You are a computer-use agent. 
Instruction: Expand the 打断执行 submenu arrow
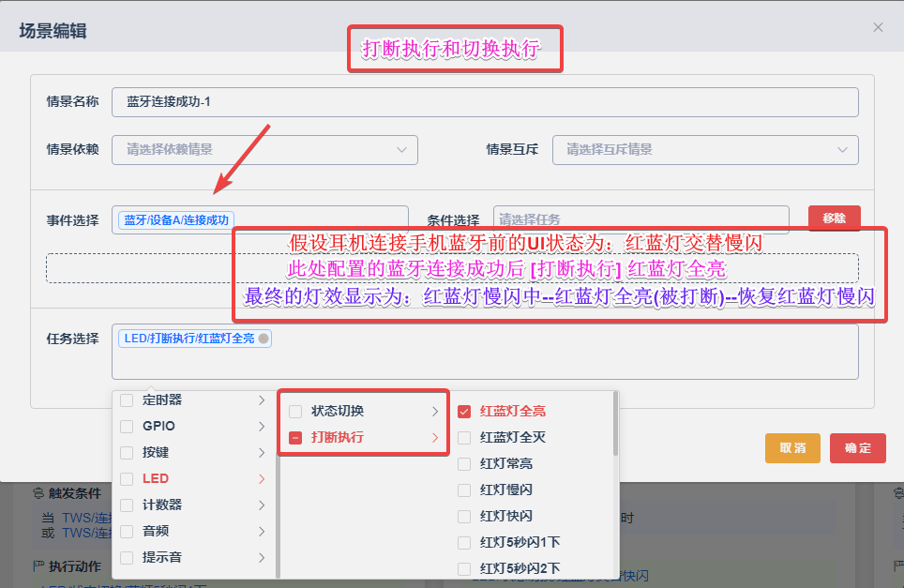click(435, 438)
